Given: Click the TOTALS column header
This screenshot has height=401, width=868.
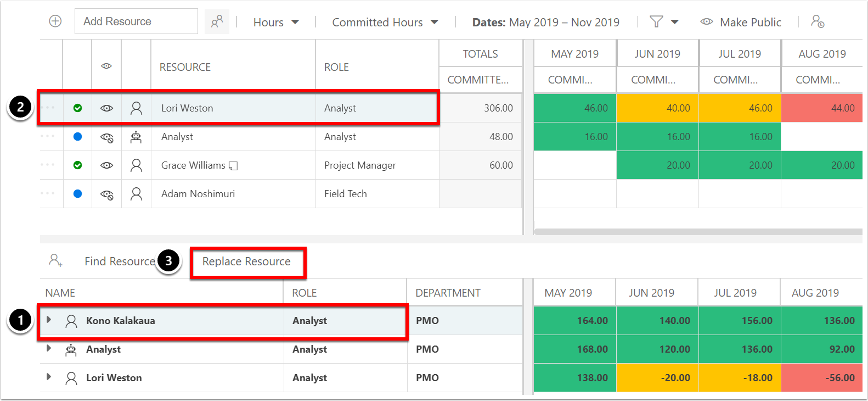Looking at the screenshot, I should coord(480,54).
